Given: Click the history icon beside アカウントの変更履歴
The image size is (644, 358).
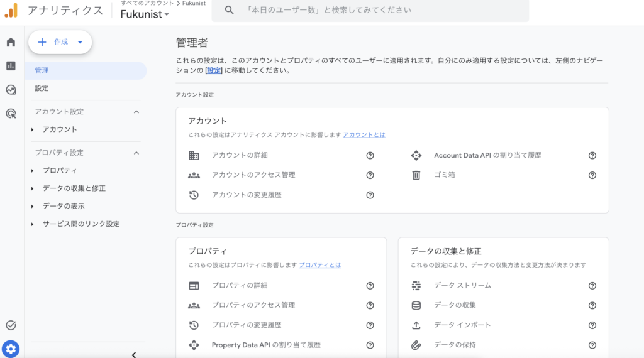Looking at the screenshot, I should coord(194,195).
